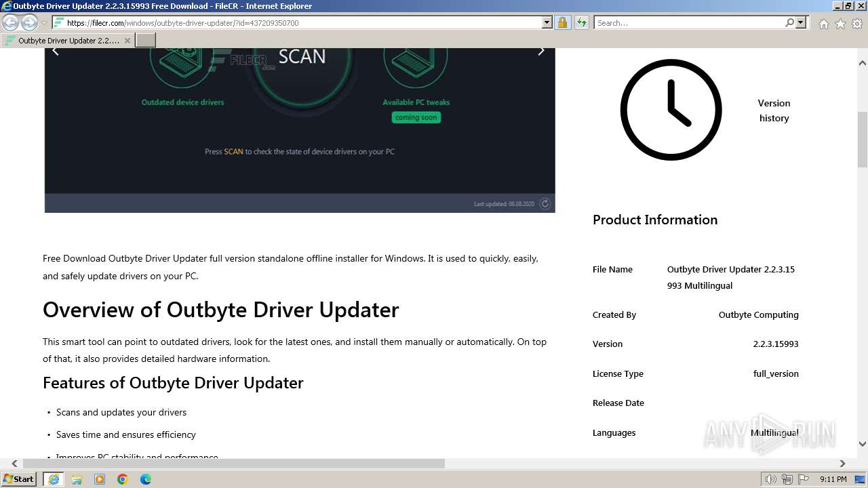Click 'Saves time and ensures efficiency' bullet
The width and height of the screenshot is (868, 488).
[126, 434]
